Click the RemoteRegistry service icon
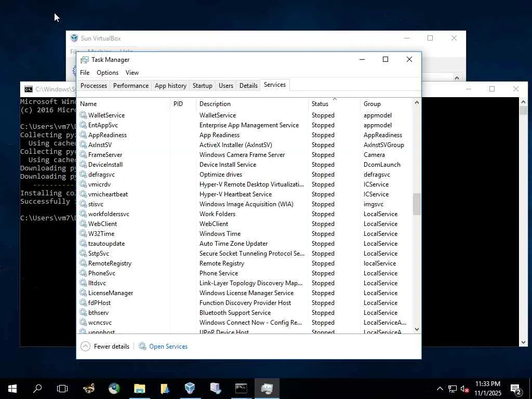This screenshot has height=399, width=532. 83,263
